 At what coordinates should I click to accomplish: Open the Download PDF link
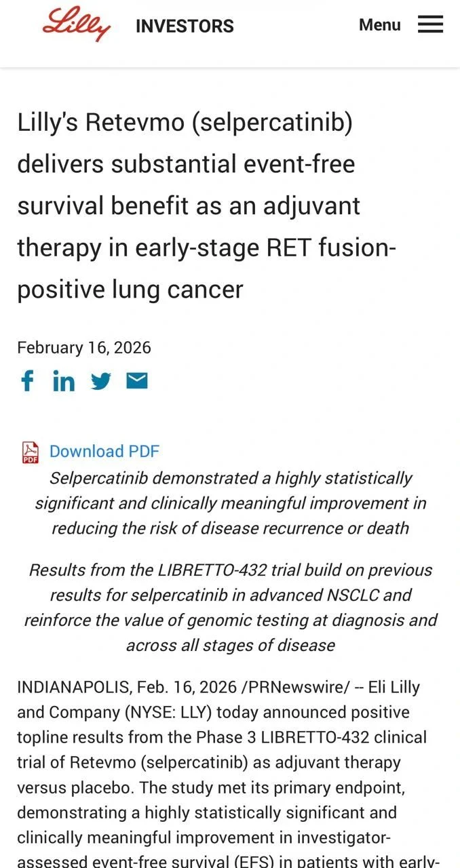coord(104,452)
